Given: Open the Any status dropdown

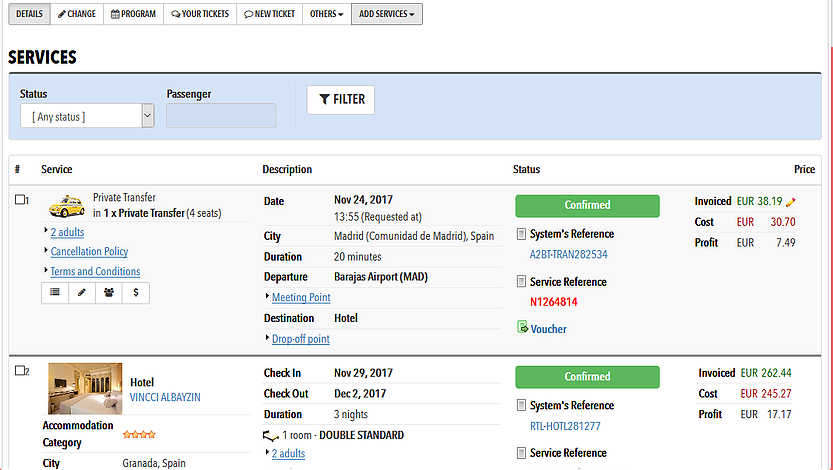Looking at the screenshot, I should (x=87, y=116).
